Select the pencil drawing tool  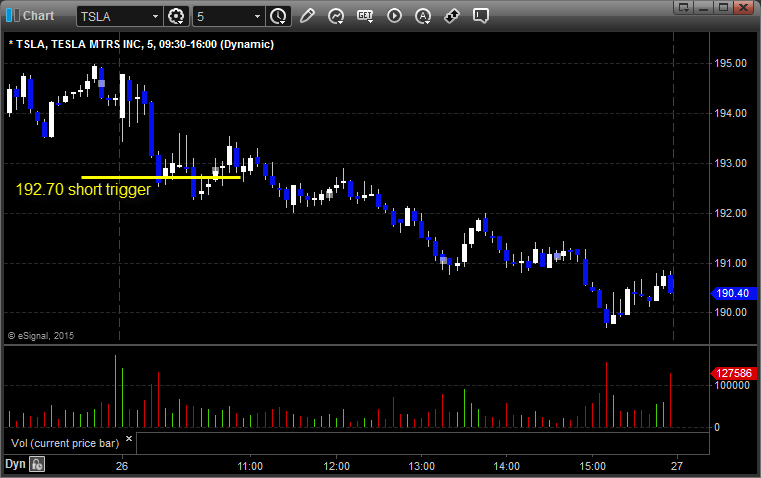[x=307, y=16]
